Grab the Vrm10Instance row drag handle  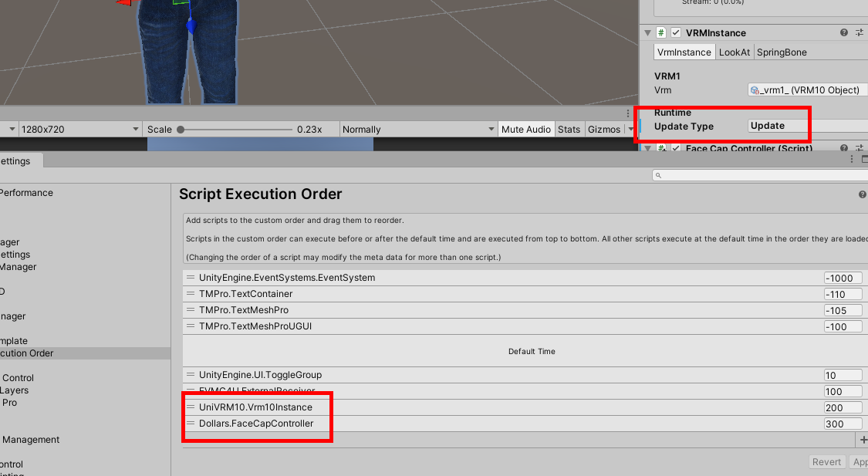191,407
